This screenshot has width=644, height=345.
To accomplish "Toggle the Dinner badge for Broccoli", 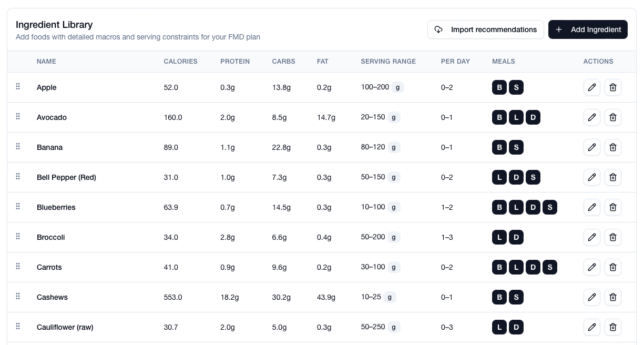I will point(516,237).
